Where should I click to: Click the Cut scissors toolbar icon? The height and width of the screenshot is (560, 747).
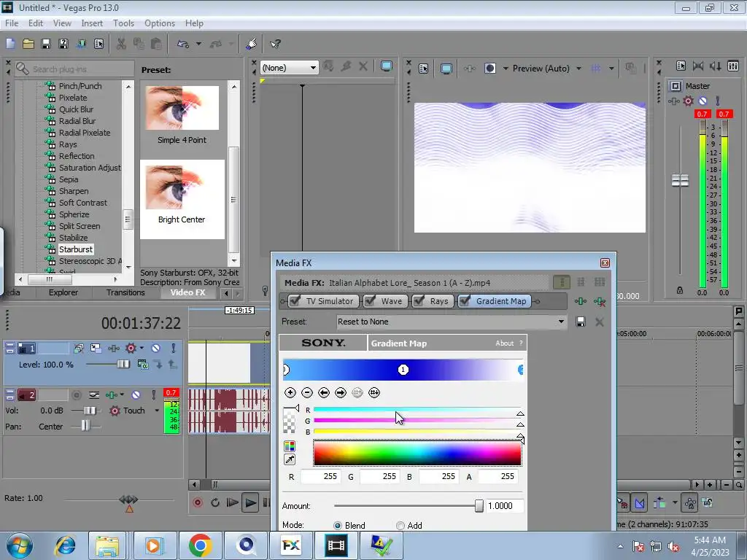121,44
